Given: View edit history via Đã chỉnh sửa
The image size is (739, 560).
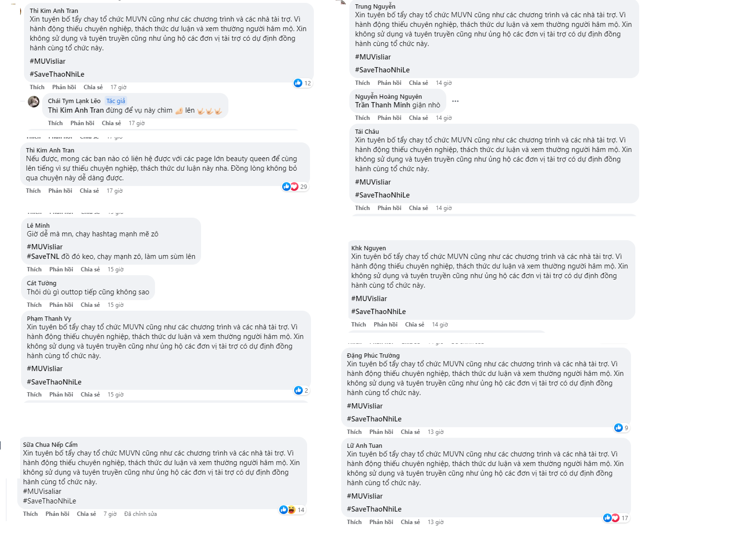Looking at the screenshot, I should click(x=140, y=514).
